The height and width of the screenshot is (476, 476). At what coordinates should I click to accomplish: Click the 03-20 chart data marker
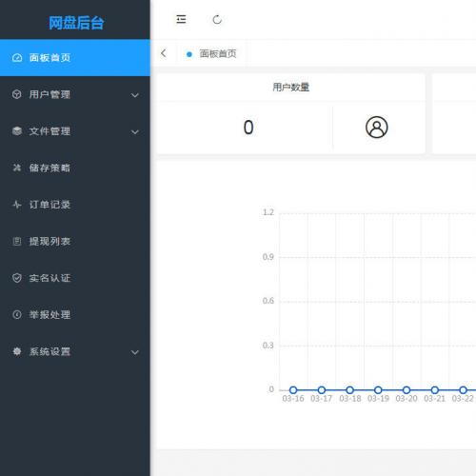(407, 390)
